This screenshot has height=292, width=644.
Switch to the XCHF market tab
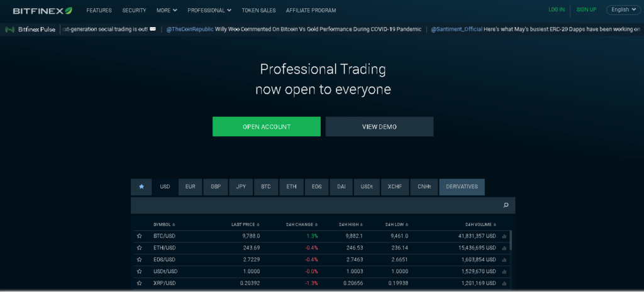coord(395,187)
